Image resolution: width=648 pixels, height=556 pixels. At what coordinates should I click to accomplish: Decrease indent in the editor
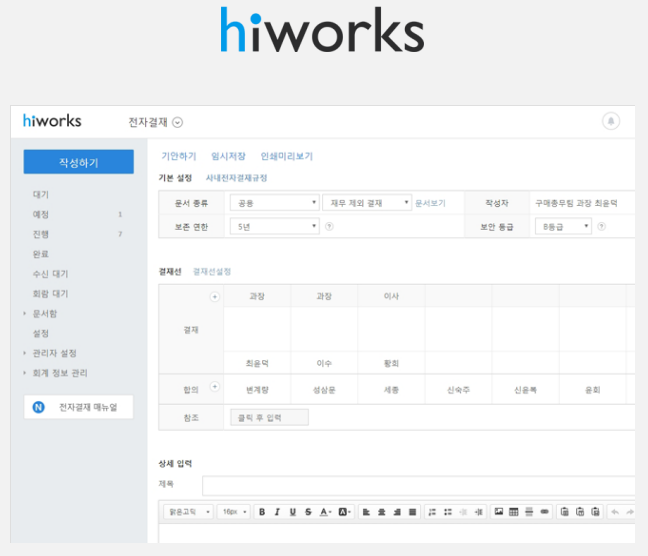click(x=463, y=512)
